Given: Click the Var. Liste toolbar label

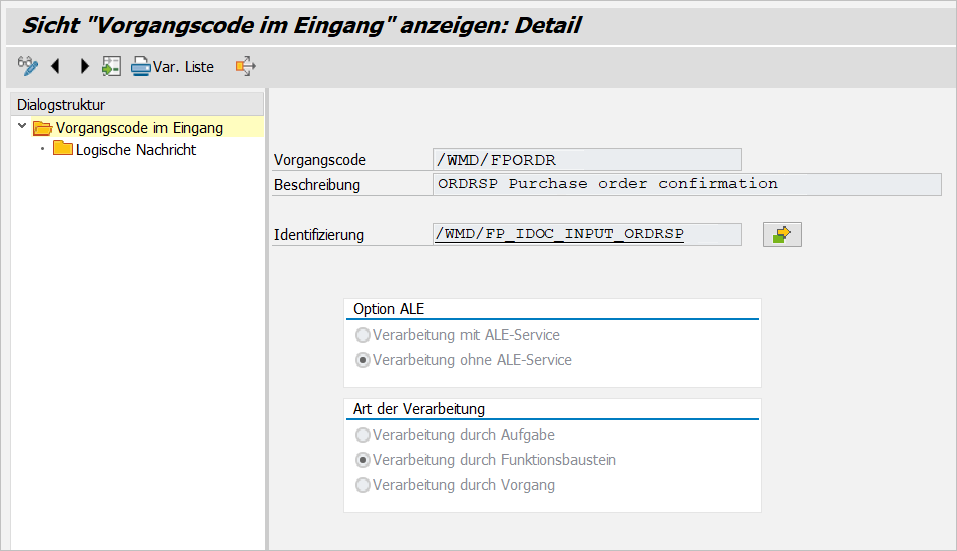Looking at the screenshot, I should [183, 67].
